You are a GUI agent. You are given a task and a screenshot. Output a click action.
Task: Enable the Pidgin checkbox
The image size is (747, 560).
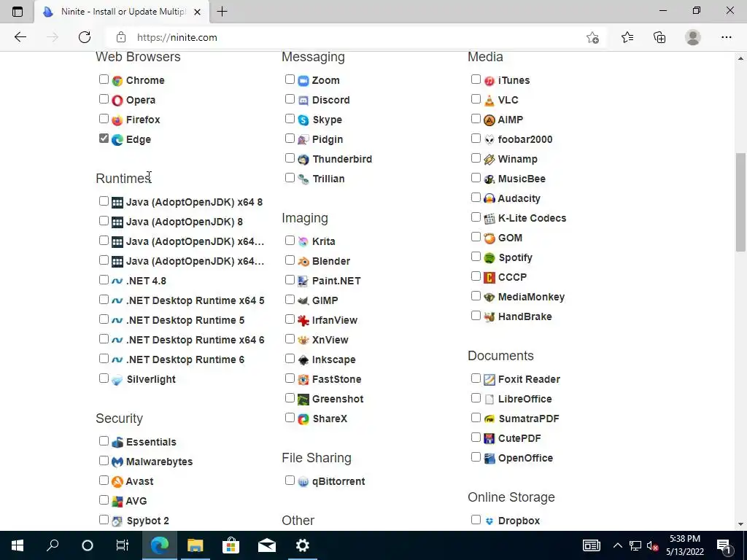tap(290, 138)
